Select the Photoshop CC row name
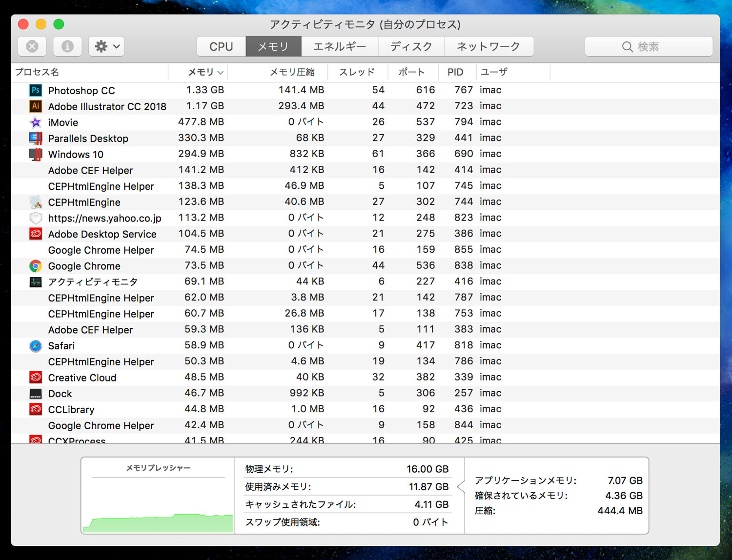This screenshot has height=560, width=732. pos(81,91)
